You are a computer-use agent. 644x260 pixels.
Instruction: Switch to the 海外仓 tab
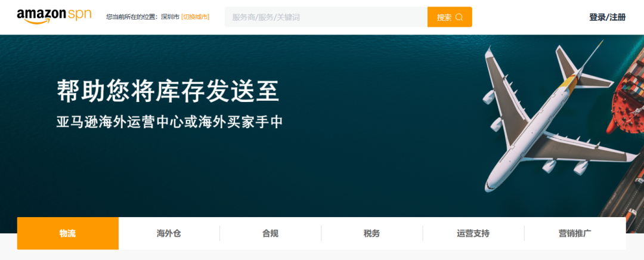point(169,233)
